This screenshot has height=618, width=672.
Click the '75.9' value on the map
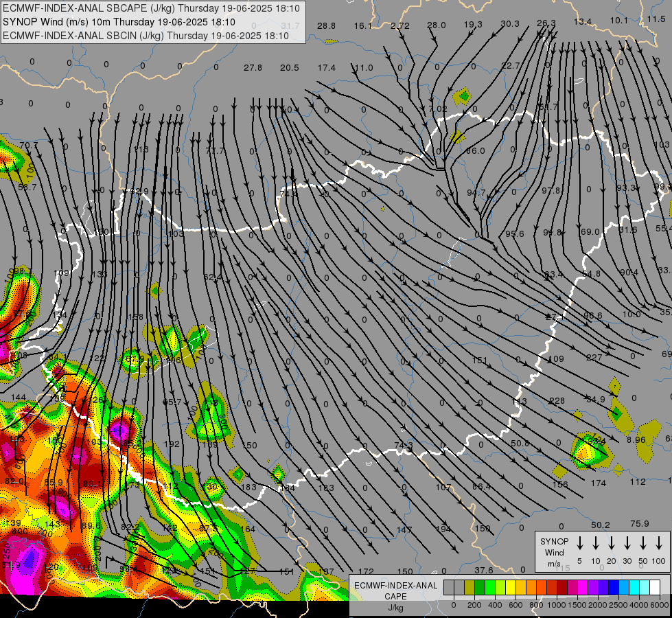click(640, 524)
